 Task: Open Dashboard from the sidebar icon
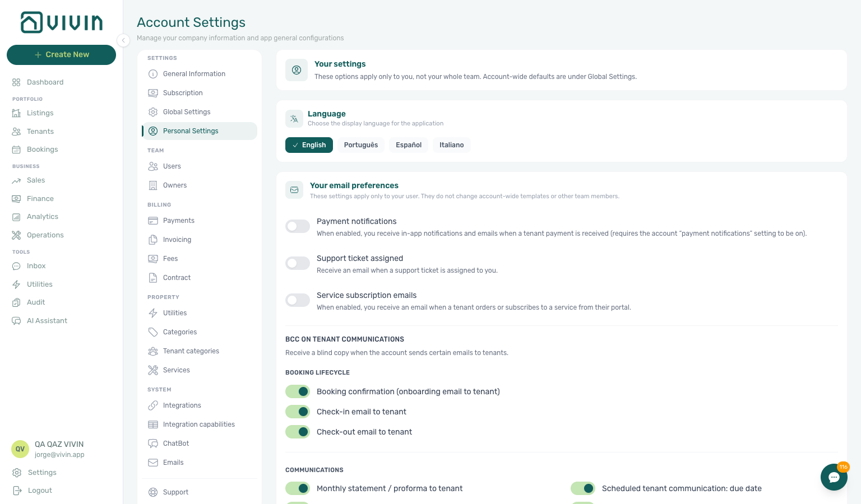[16, 82]
